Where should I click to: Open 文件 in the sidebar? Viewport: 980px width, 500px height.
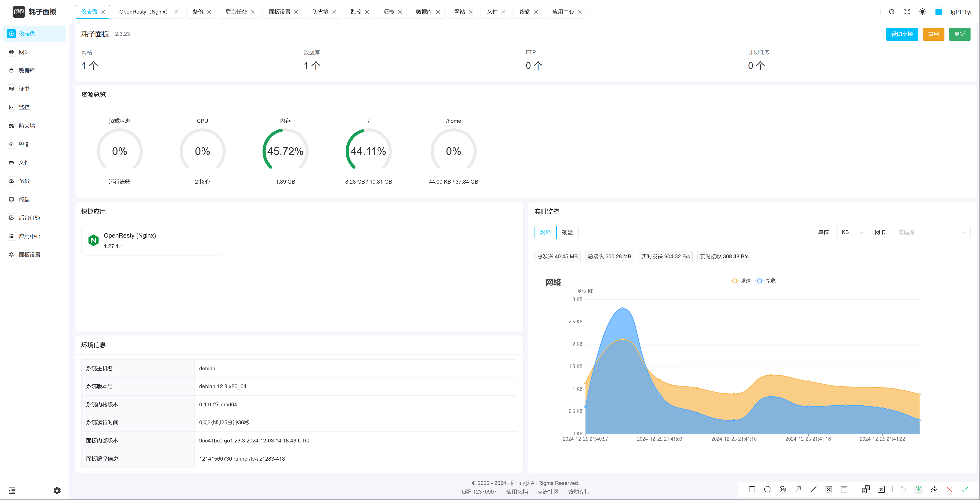pyautogui.click(x=34, y=162)
